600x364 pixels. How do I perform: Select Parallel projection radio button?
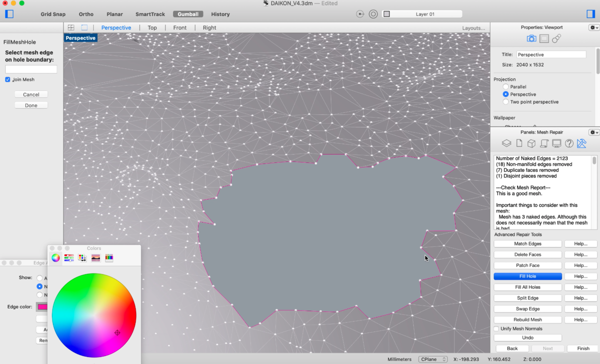(x=505, y=87)
